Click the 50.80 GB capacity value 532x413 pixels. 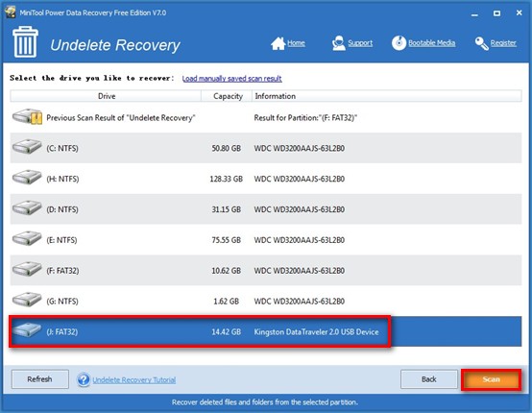pos(227,148)
